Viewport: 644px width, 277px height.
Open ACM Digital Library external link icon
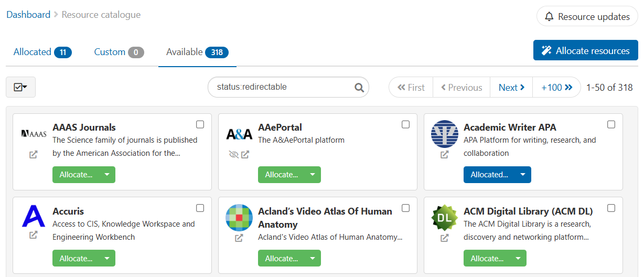(445, 238)
